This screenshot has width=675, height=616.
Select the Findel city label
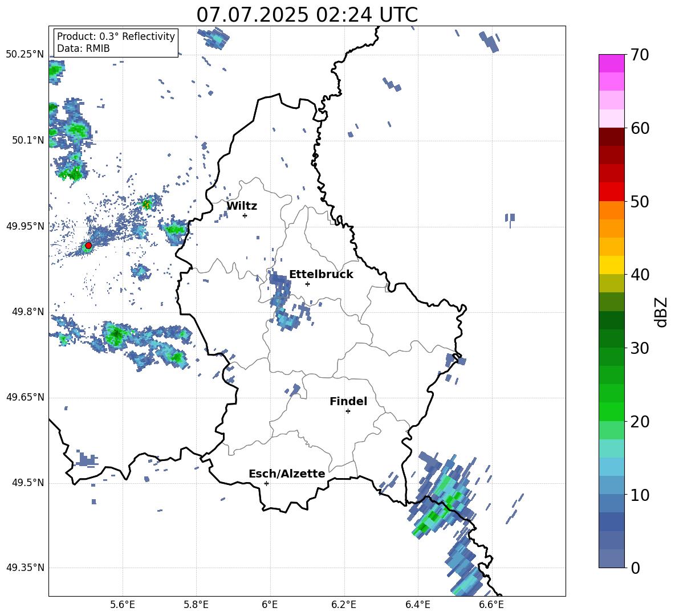coord(348,401)
